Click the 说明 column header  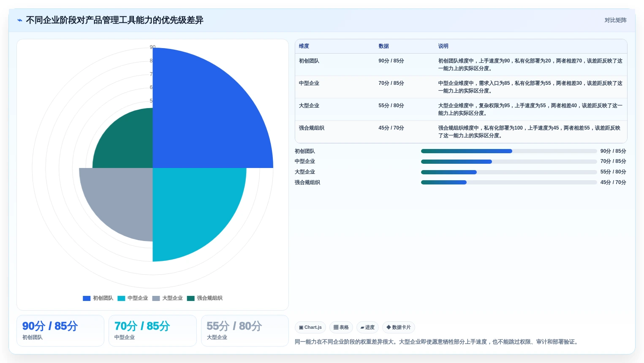point(443,46)
